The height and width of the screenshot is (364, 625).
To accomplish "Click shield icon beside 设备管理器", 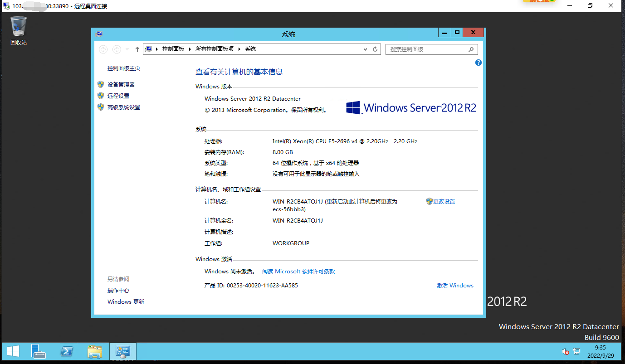I will pyautogui.click(x=101, y=84).
